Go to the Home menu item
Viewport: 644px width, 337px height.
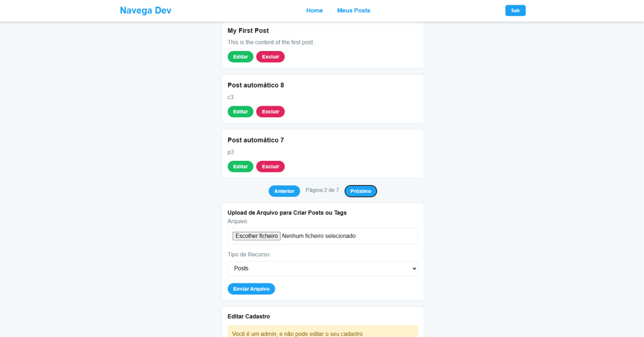(x=315, y=11)
